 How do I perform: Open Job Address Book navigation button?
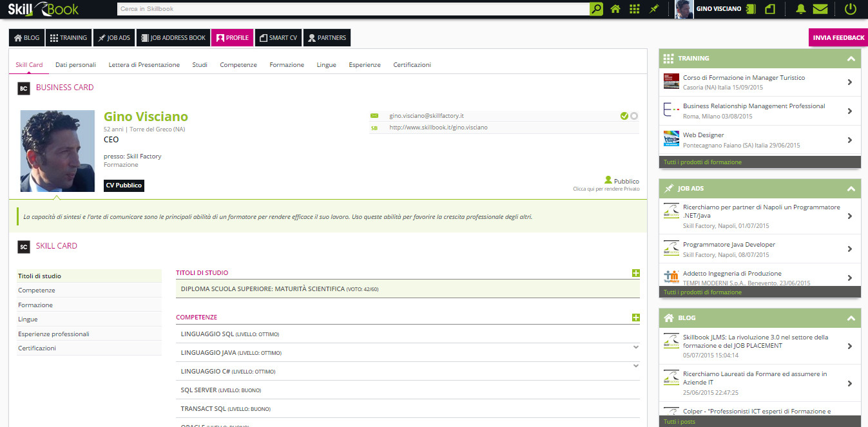click(x=173, y=38)
